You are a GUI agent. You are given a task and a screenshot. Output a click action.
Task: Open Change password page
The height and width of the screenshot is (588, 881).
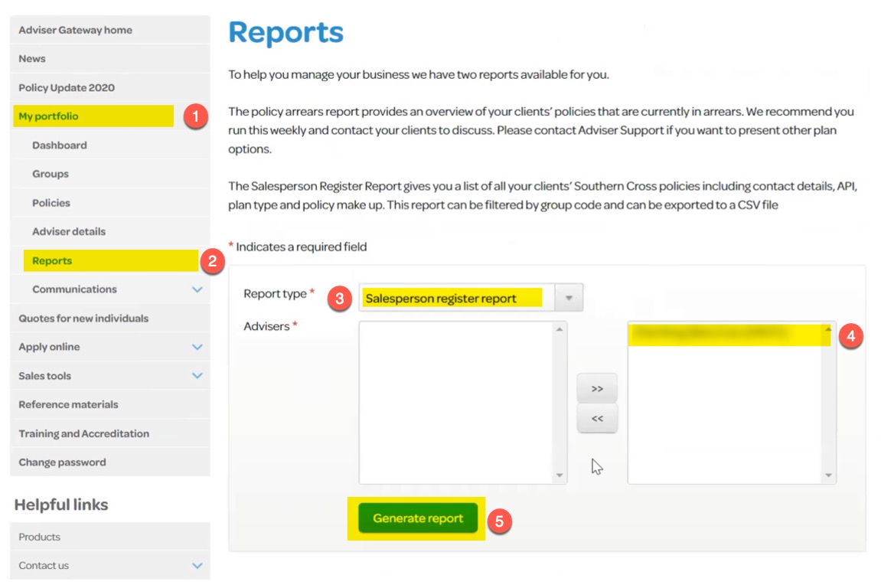(62, 462)
